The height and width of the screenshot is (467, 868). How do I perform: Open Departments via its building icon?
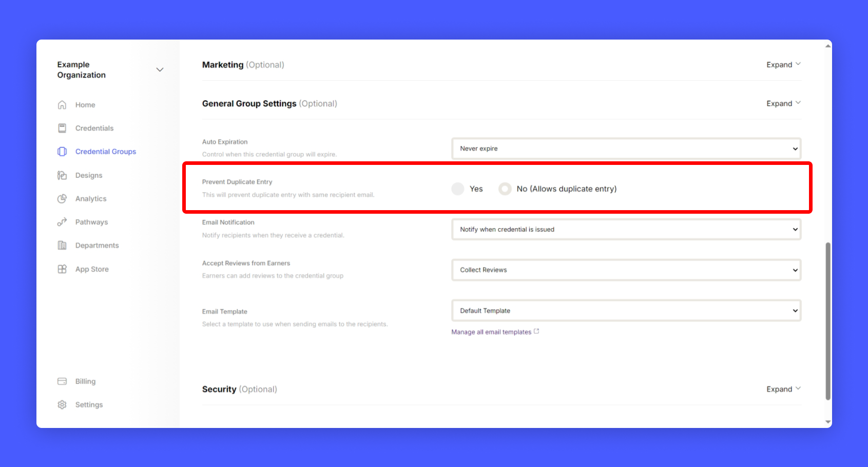tap(62, 246)
